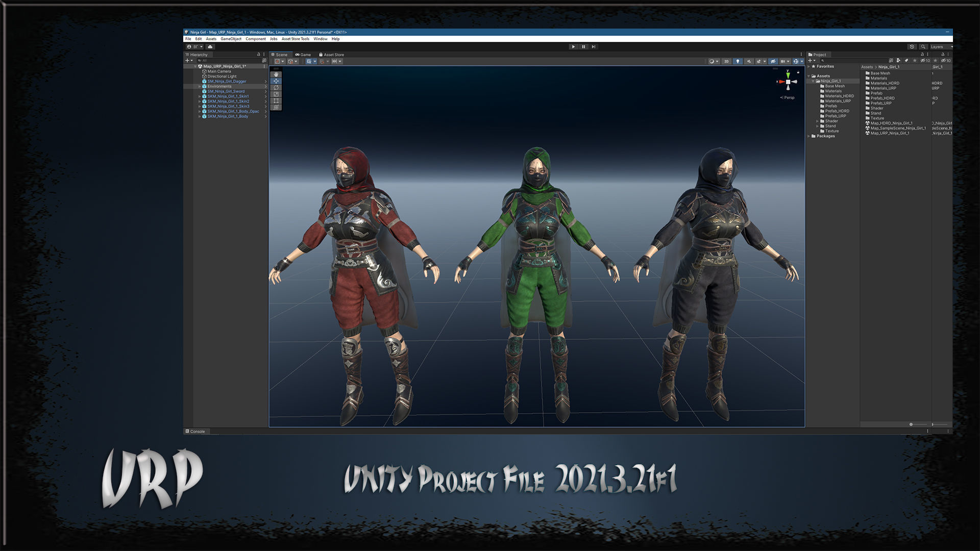Click the Project panel lock icon
Screen dimensions: 980x551
pos(922,54)
